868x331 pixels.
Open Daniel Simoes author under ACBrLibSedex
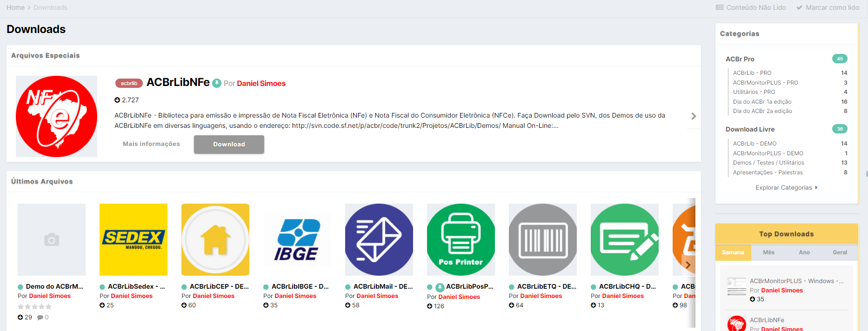(x=132, y=296)
